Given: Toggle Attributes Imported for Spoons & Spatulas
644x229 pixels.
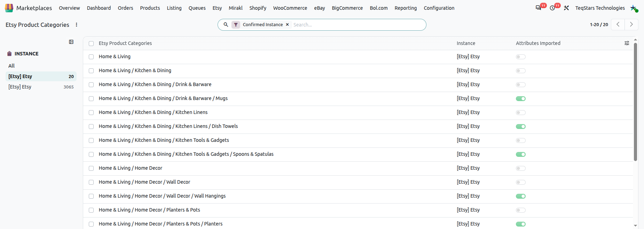Looking at the screenshot, I should click(521, 154).
